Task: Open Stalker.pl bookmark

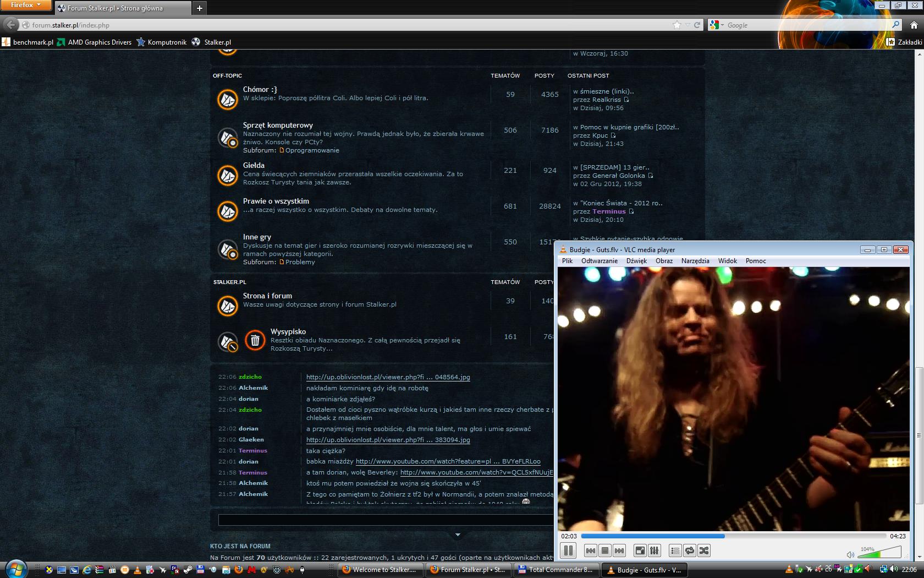Action: 211,42
